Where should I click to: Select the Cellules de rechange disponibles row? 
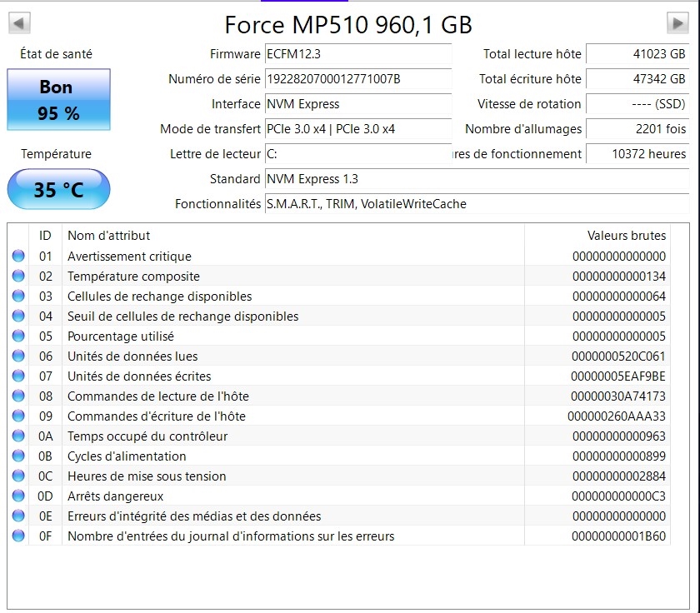[x=339, y=296]
